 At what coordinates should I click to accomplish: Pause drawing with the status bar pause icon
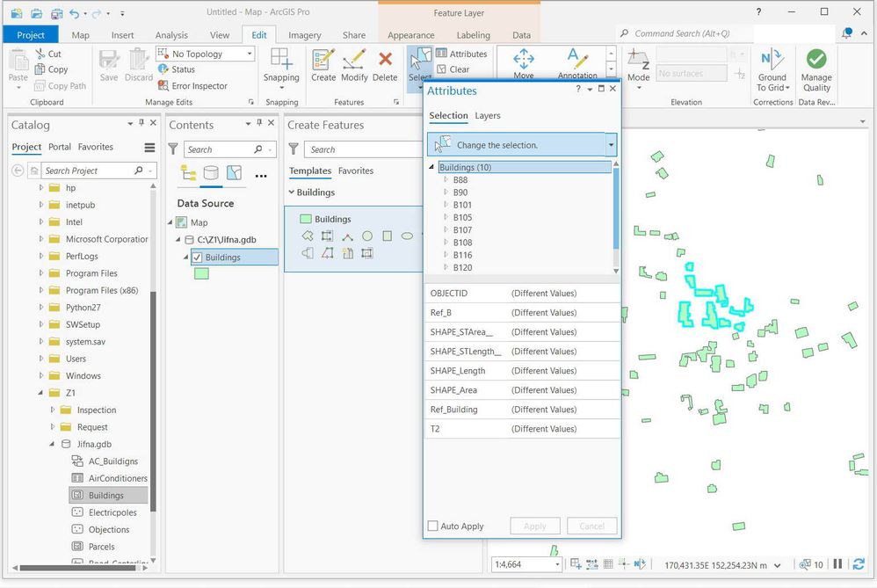tap(837, 564)
